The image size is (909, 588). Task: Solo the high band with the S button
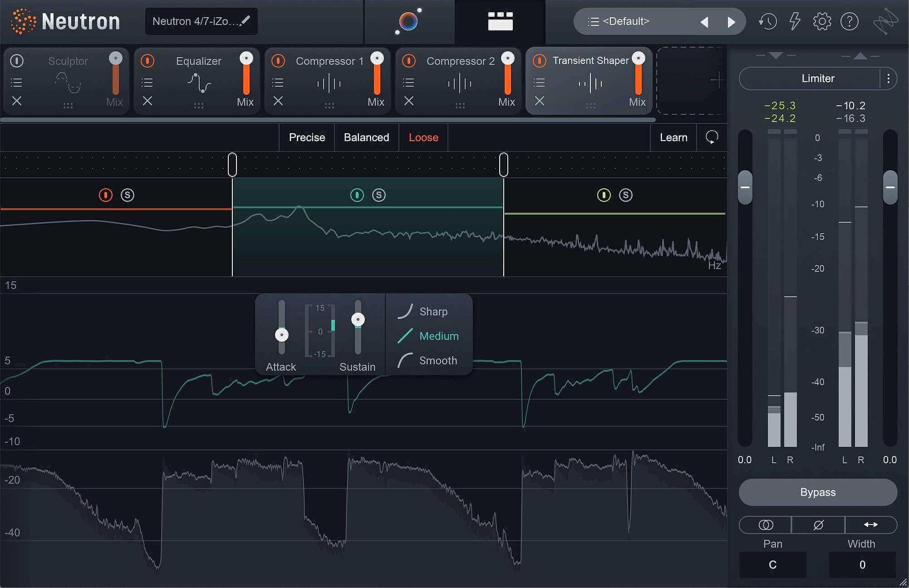(x=626, y=195)
